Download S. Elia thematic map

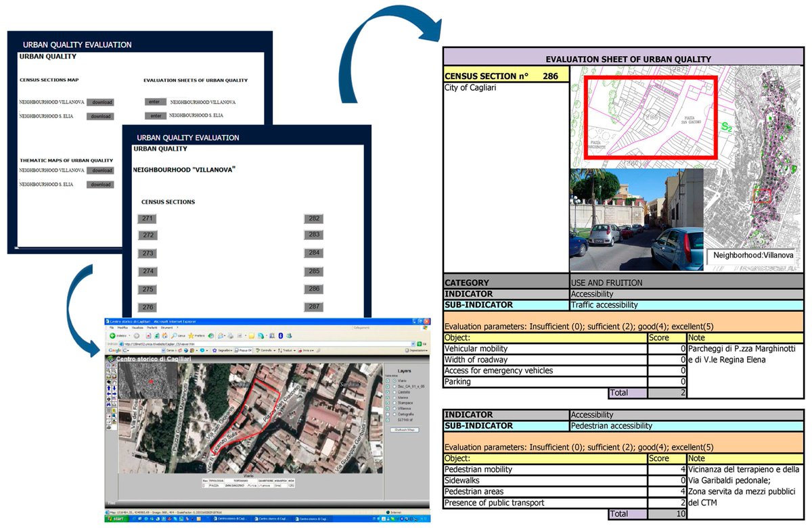pos(101,185)
